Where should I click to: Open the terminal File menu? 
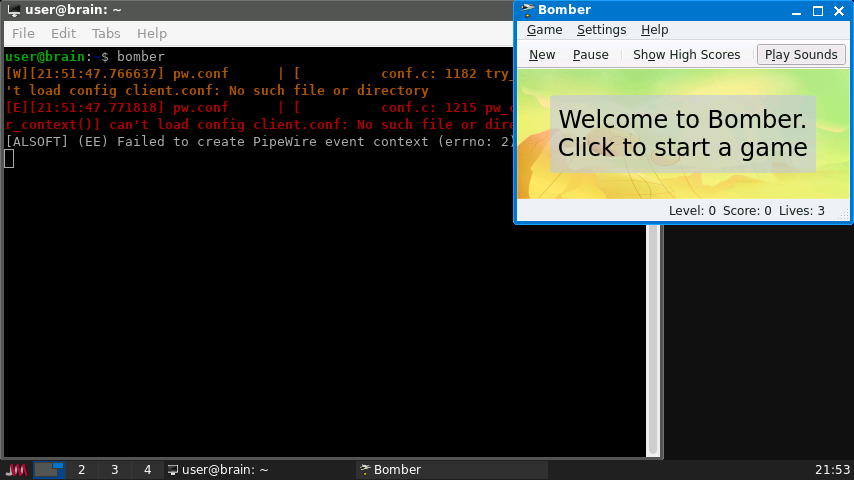[x=23, y=33]
